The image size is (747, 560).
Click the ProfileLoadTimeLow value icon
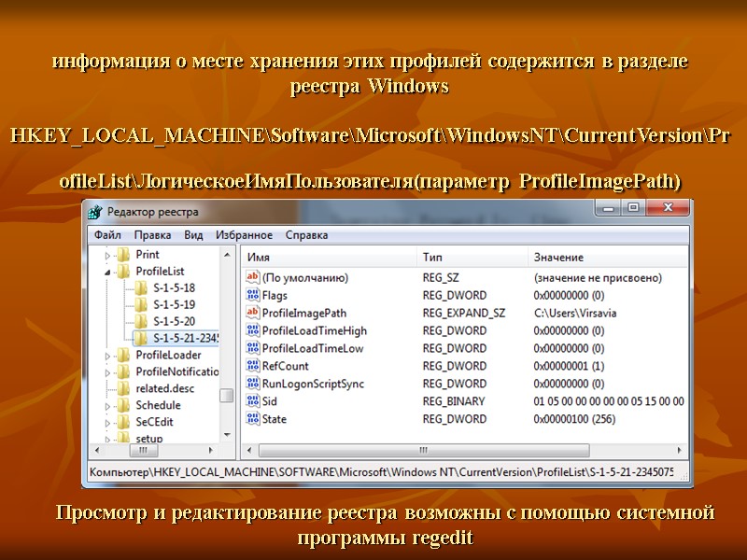[x=252, y=347]
